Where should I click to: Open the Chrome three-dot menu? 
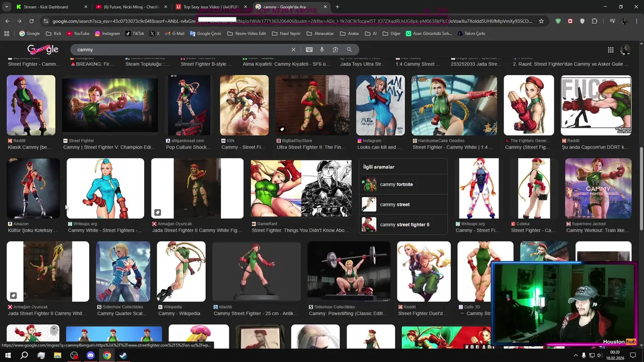(x=636, y=21)
